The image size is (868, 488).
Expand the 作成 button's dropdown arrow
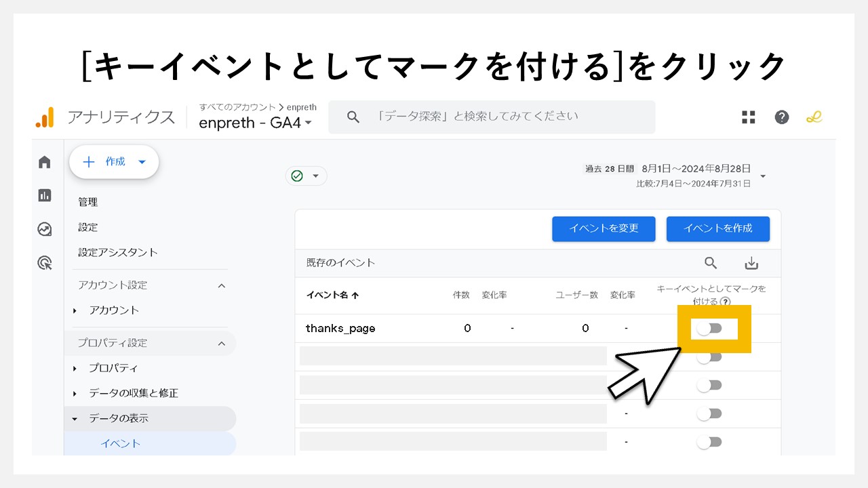point(142,162)
